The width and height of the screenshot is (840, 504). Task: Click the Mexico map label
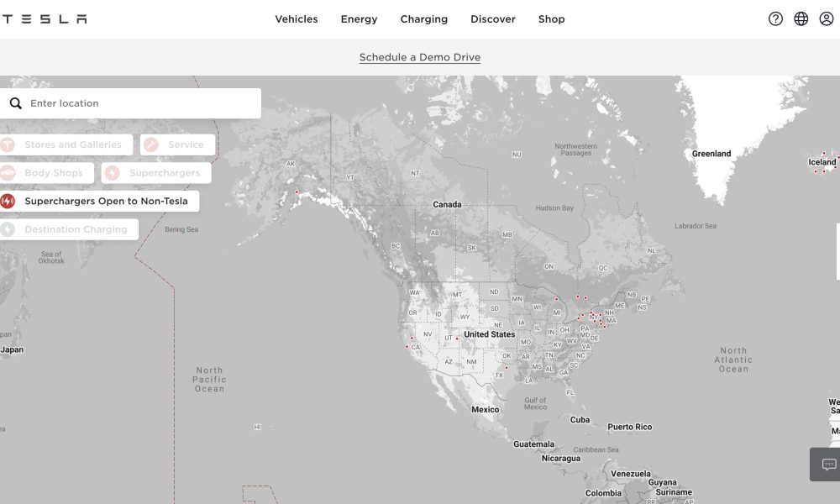click(485, 410)
